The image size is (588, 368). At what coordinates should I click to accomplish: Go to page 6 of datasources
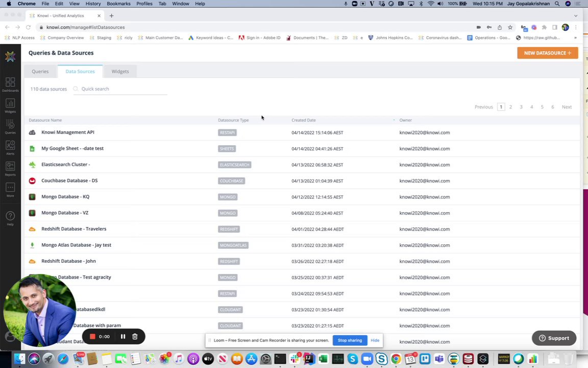[552, 107]
